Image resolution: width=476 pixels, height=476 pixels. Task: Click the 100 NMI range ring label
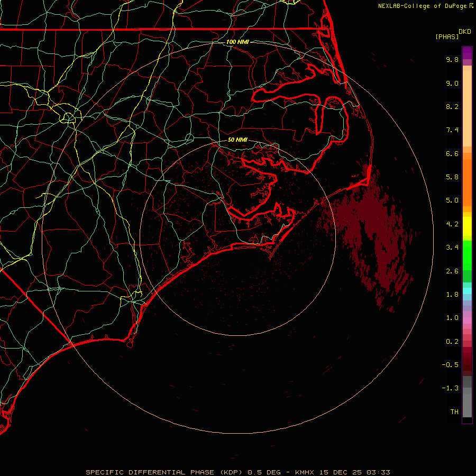(x=237, y=42)
